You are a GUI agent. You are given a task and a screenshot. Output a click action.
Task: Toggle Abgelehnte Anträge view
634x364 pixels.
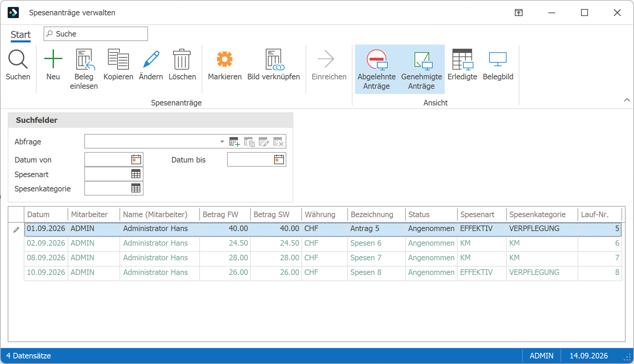tap(377, 69)
